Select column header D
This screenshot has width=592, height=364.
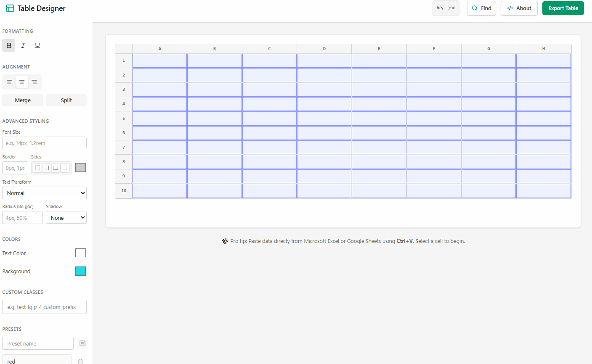click(324, 49)
